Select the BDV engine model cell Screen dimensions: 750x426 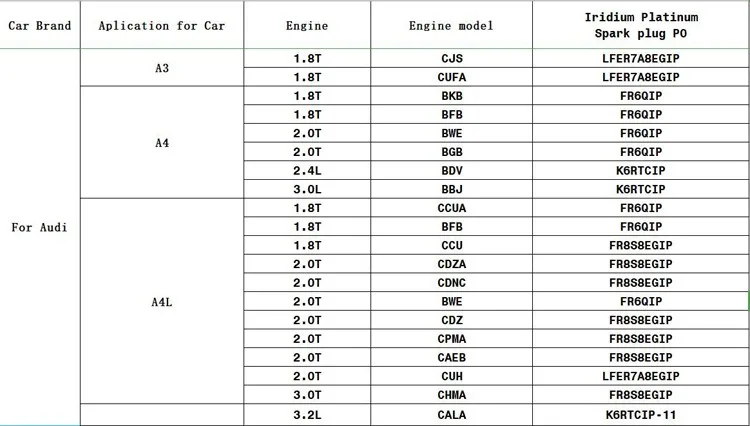point(451,171)
